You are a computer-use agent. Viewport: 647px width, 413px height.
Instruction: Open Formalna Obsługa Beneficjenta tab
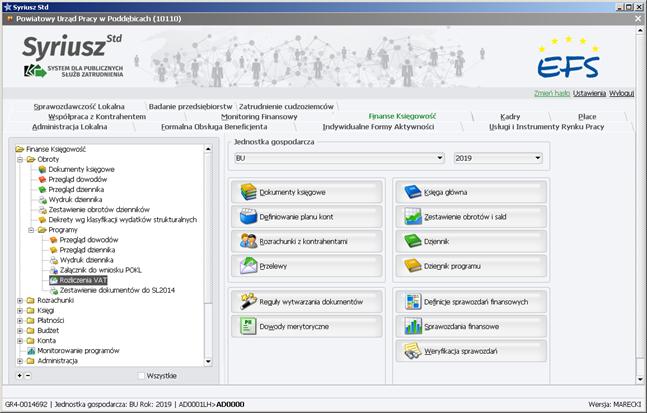pos(214,127)
